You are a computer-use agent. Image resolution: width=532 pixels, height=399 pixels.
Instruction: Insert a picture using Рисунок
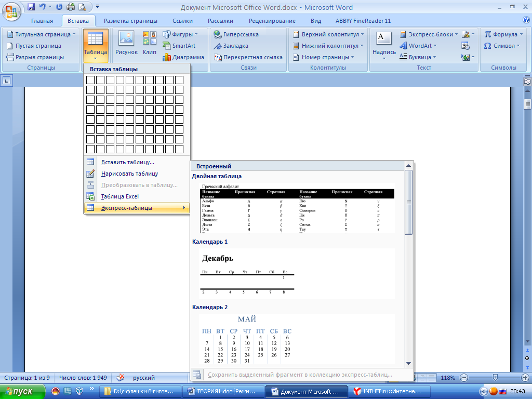pos(126,43)
